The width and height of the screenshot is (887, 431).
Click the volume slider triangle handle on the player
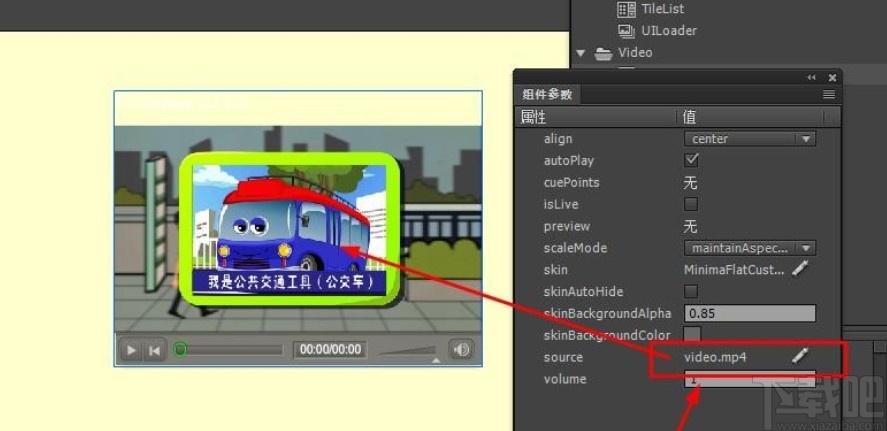[436, 360]
